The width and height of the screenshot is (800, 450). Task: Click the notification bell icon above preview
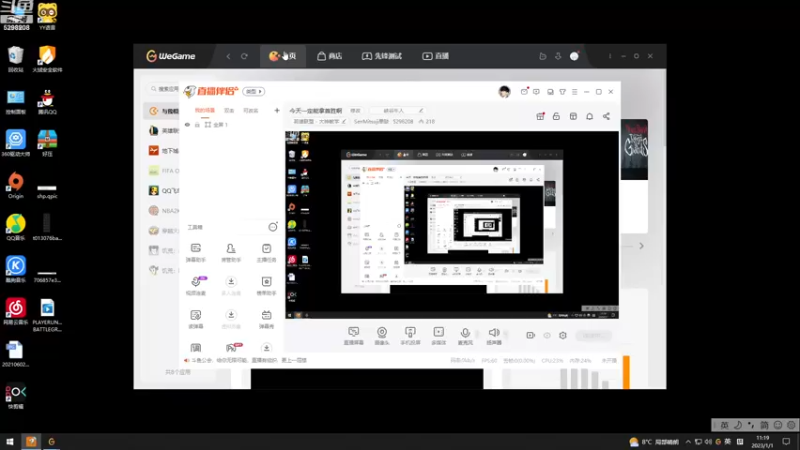[x=589, y=116]
